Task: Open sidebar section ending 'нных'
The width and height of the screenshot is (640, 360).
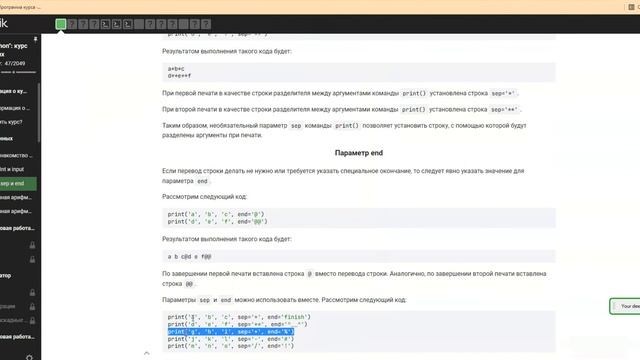Action: coord(7,139)
